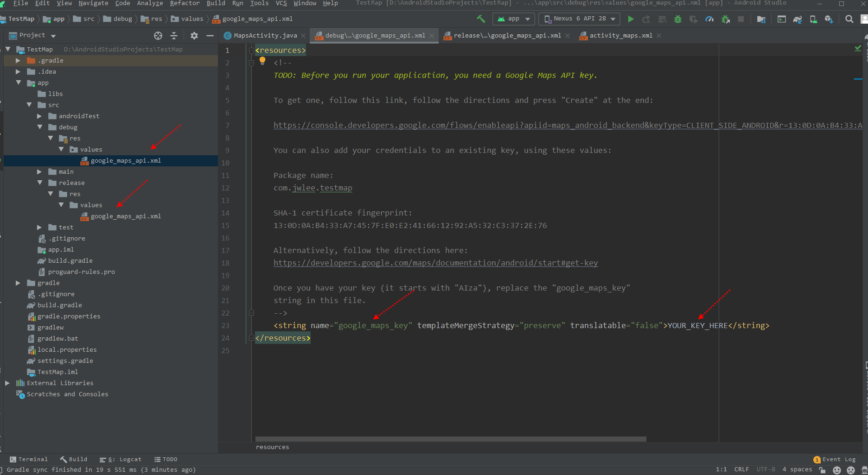Click the UTF-8 encoding in the status bar
The width and height of the screenshot is (868, 475).
[766, 469]
